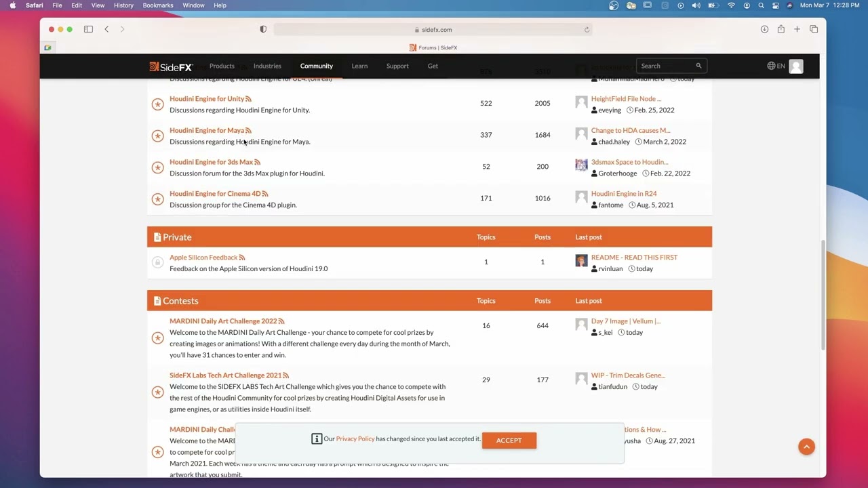Image resolution: width=868 pixels, height=488 pixels.
Task: Open MARDINI Daily Art Challenge 2022 forum
Action: point(223,321)
